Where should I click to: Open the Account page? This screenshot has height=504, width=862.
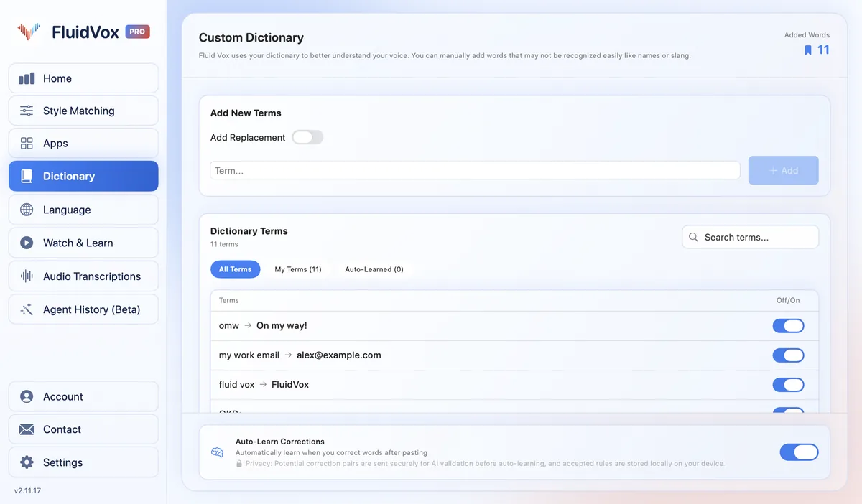click(83, 396)
